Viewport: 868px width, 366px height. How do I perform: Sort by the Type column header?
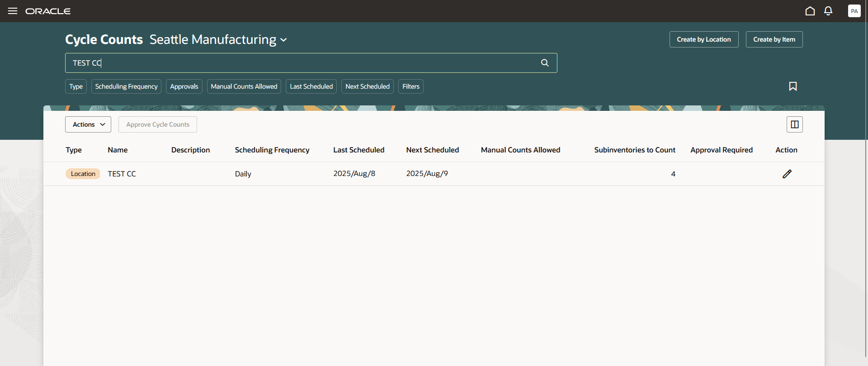[74, 150]
